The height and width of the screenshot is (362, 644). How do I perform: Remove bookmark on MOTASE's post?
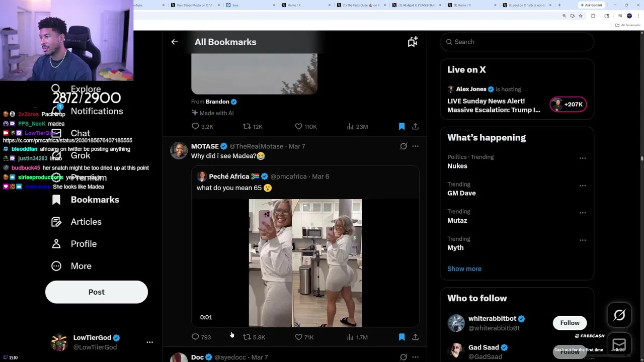tap(401, 337)
